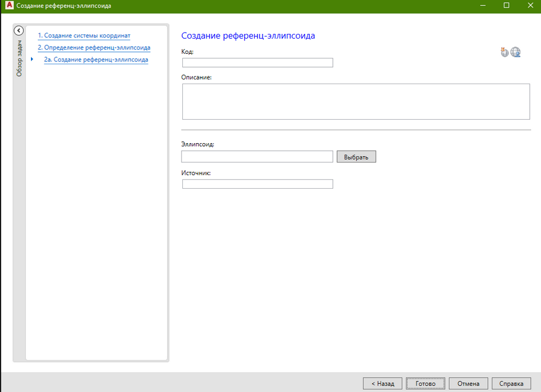The width and height of the screenshot is (541, 392).
Task: Select step 2а. Создание референц-эллипсоида
Action: pos(96,60)
